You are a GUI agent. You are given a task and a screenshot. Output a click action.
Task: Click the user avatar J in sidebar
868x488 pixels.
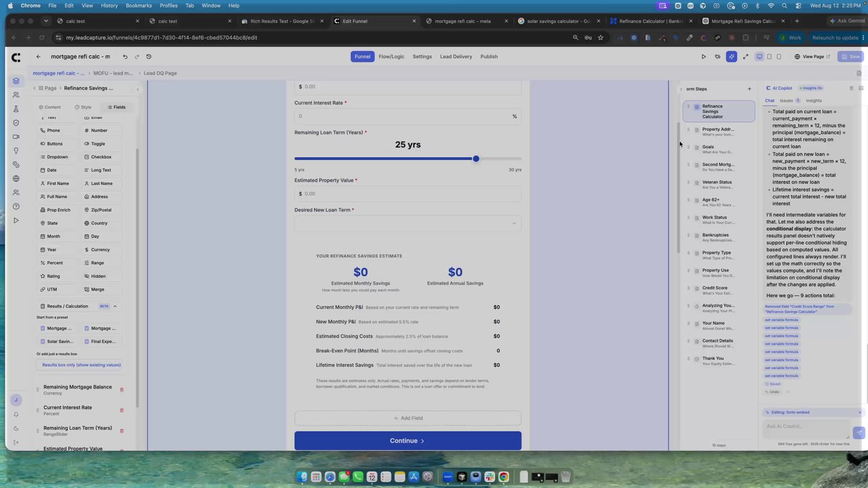point(16,400)
